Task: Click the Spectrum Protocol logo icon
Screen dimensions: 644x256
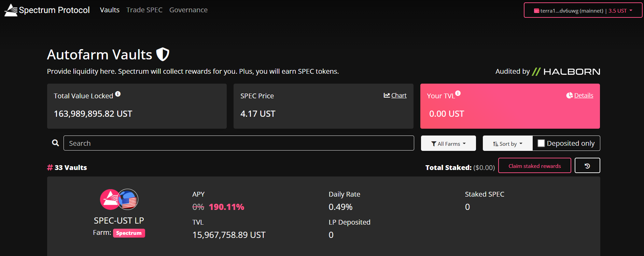Action: (x=11, y=10)
